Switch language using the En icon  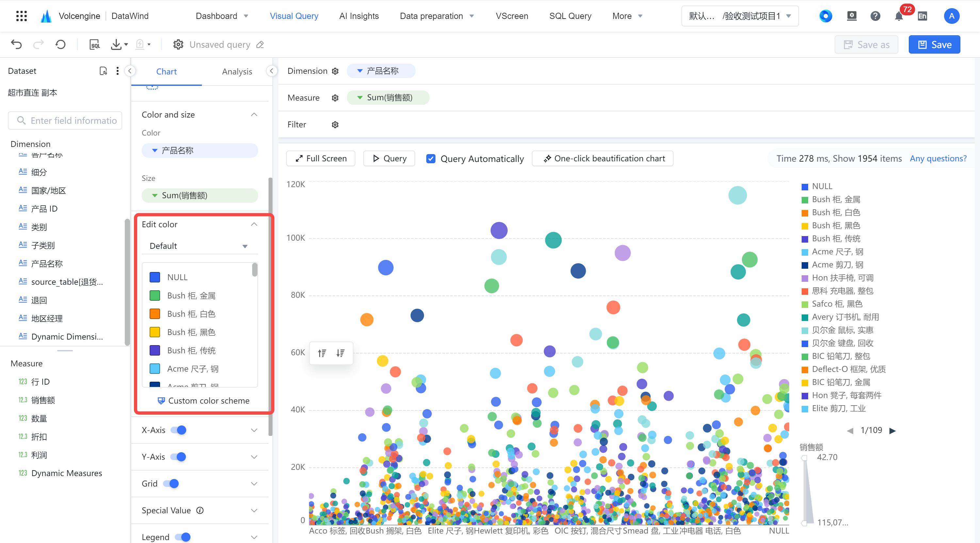point(923,16)
